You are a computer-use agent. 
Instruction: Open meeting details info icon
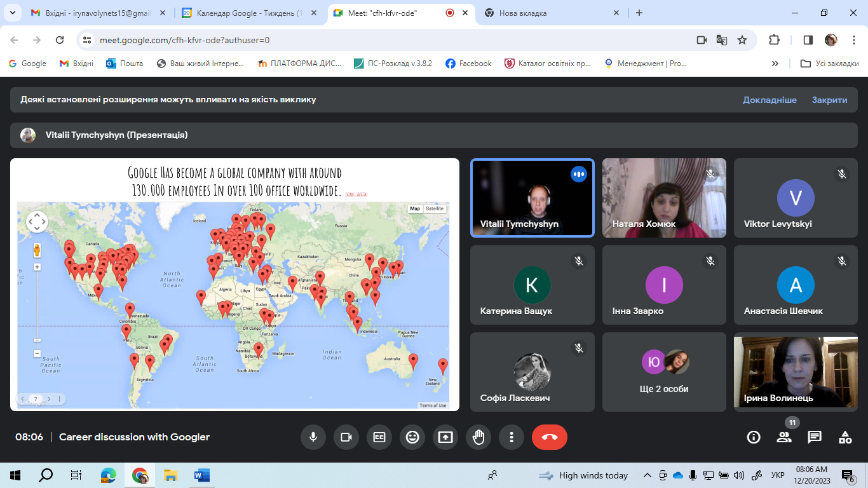click(x=754, y=437)
